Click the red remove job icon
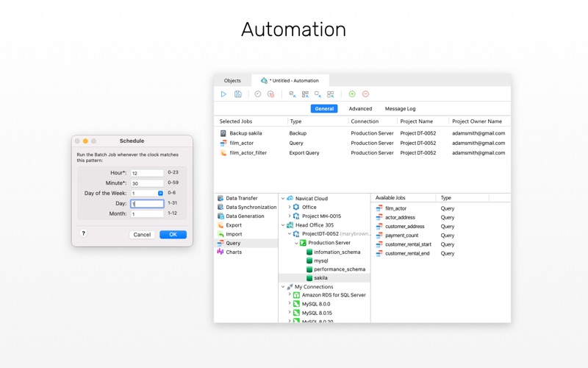This screenshot has height=368, width=588. [365, 94]
